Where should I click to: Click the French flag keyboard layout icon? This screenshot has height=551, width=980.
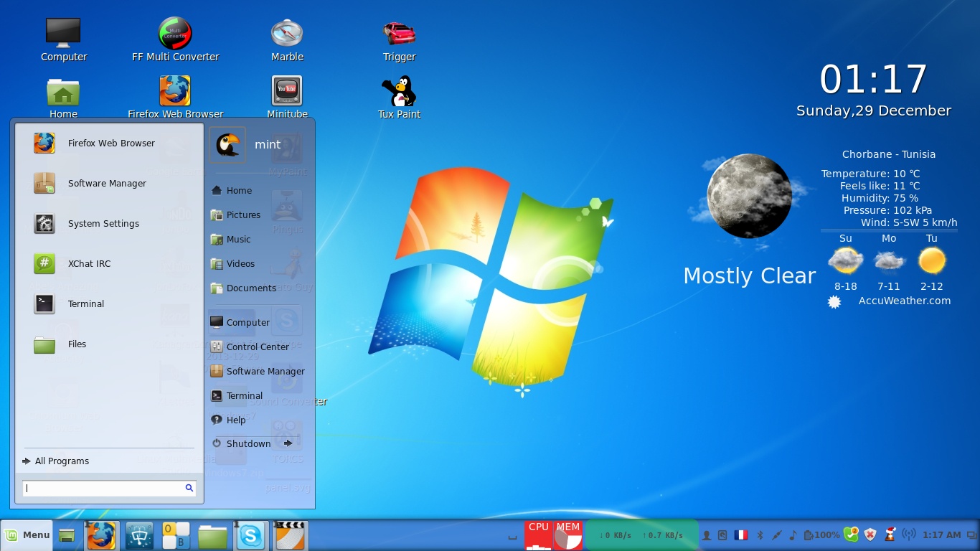point(741,535)
